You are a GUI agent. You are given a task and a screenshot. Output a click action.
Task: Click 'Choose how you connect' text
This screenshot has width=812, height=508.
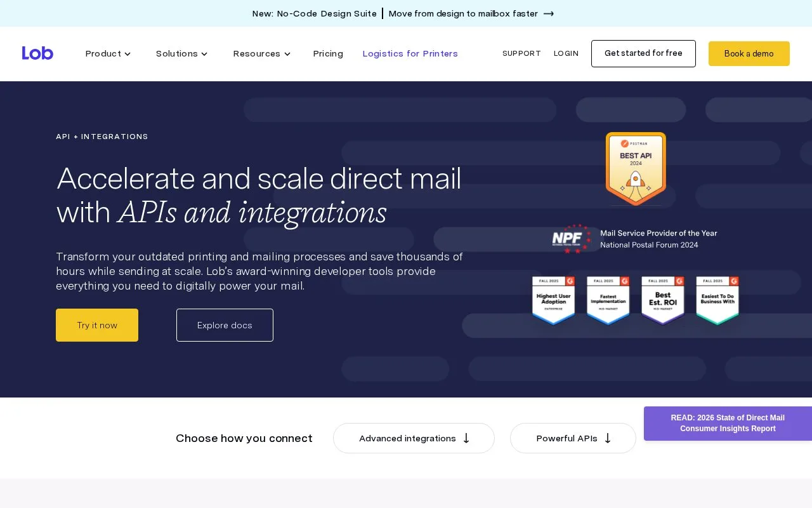tap(244, 438)
